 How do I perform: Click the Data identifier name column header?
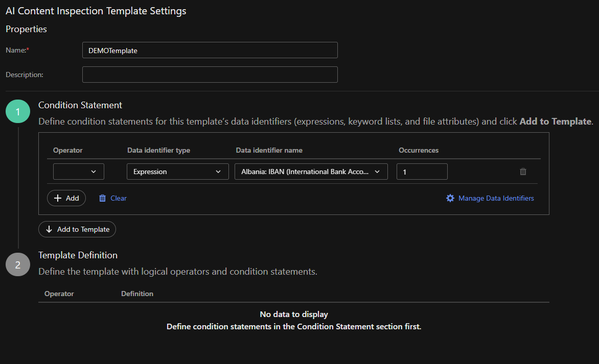click(x=269, y=150)
